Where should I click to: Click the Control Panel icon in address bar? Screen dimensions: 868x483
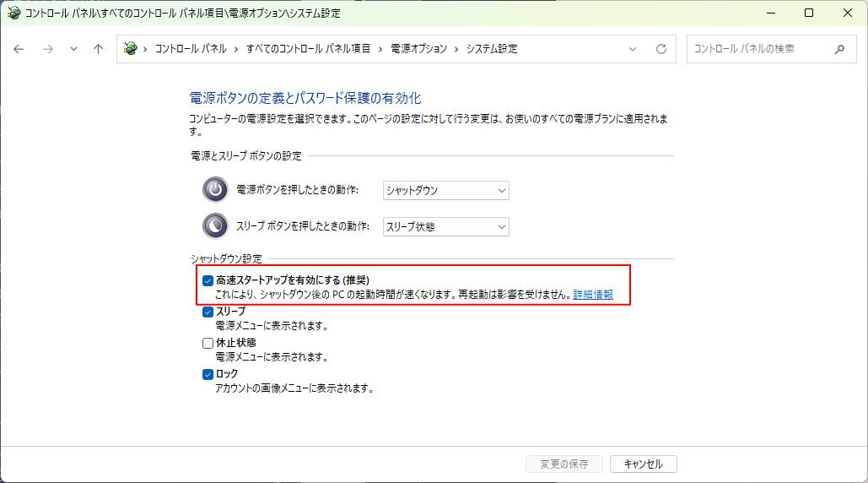coord(130,49)
